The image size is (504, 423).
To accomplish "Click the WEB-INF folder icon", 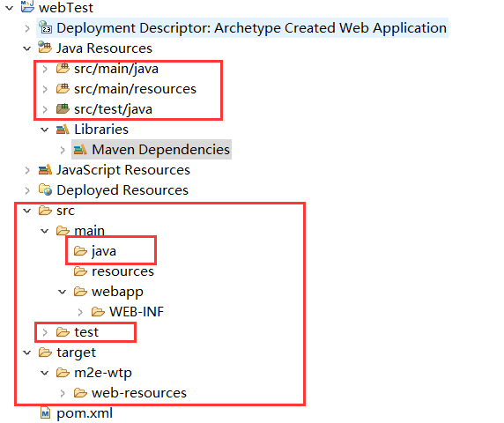I will [98, 311].
